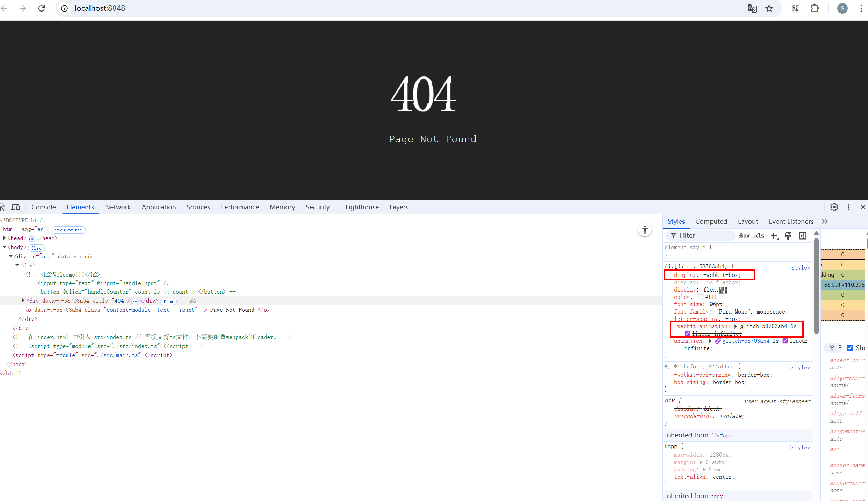Open the rendering emulations paintbrush icon
This screenshot has height=501, width=868.
tap(788, 236)
